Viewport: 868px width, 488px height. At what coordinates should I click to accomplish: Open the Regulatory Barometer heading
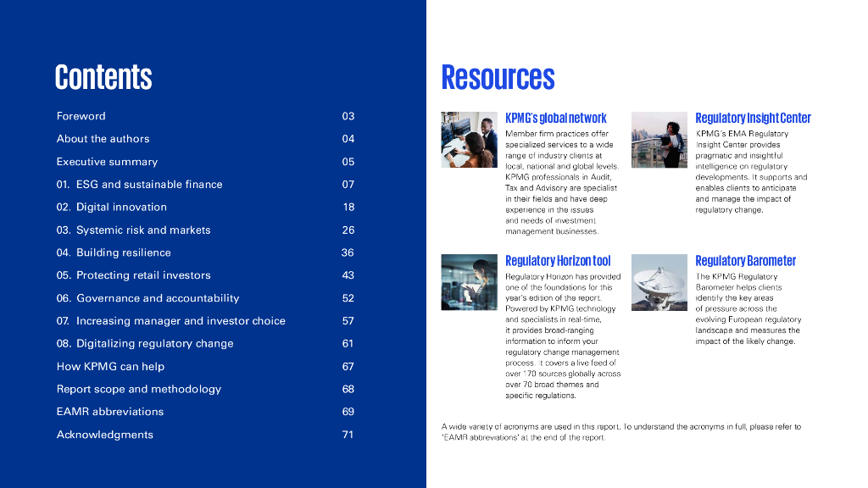746,261
